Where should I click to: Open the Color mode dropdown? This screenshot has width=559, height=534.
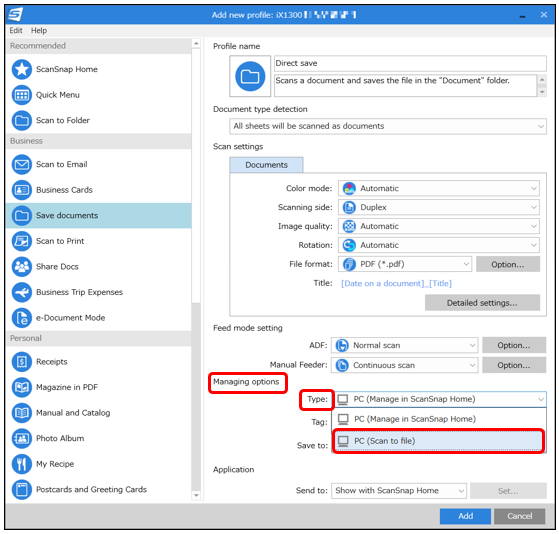pos(439,188)
